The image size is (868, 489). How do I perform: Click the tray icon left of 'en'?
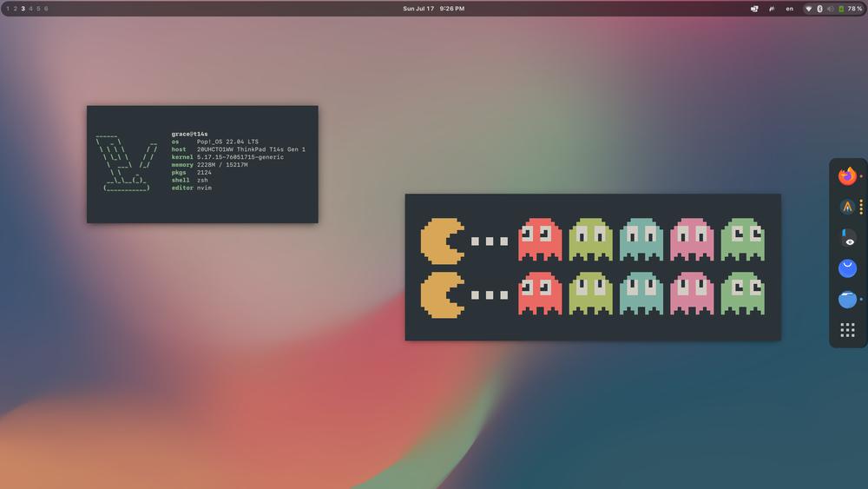[772, 9]
